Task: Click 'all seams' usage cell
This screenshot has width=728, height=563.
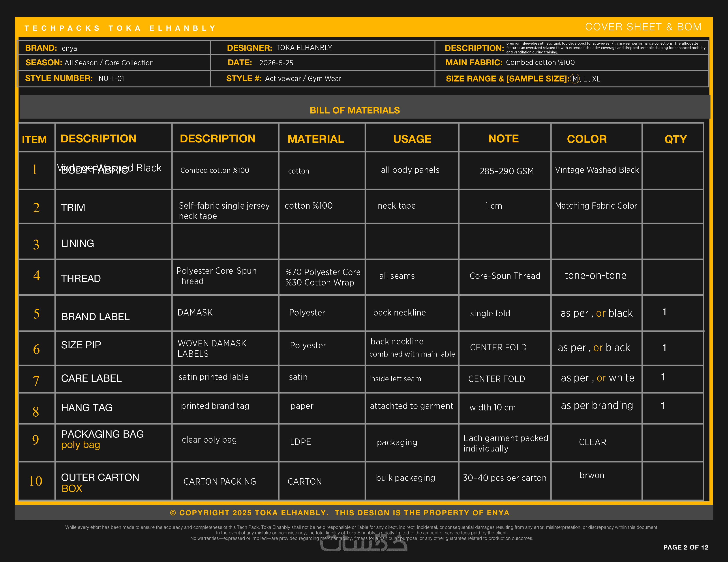Action: pyautogui.click(x=397, y=276)
